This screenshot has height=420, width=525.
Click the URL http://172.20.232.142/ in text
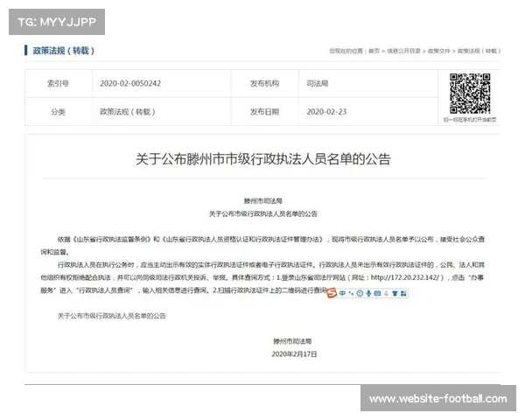click(405, 277)
